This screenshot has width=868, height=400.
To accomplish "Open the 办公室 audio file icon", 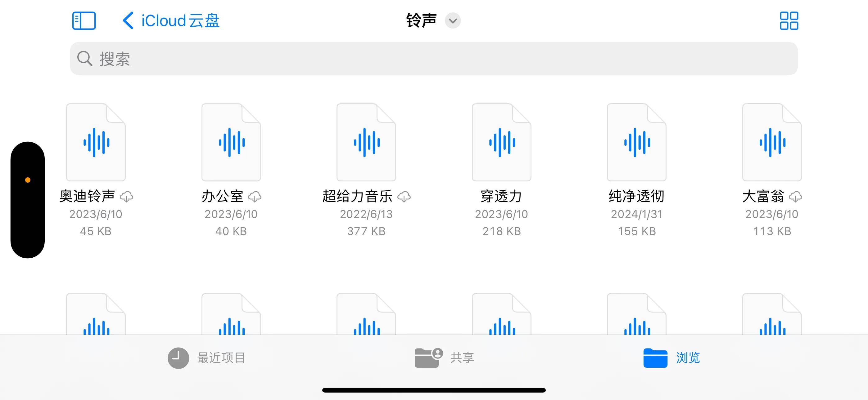I will pos(231,142).
